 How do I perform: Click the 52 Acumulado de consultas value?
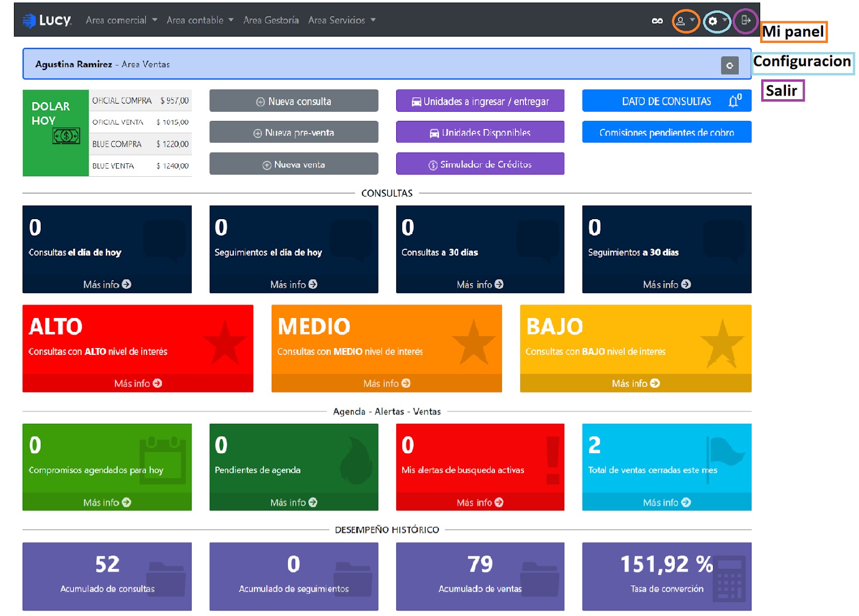(x=107, y=564)
